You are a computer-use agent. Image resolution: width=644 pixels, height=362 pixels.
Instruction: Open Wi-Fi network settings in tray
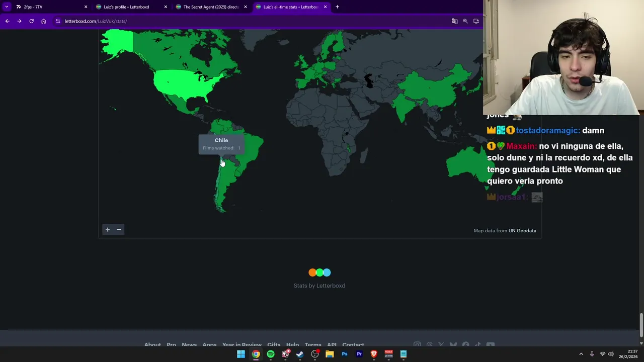coord(602,354)
